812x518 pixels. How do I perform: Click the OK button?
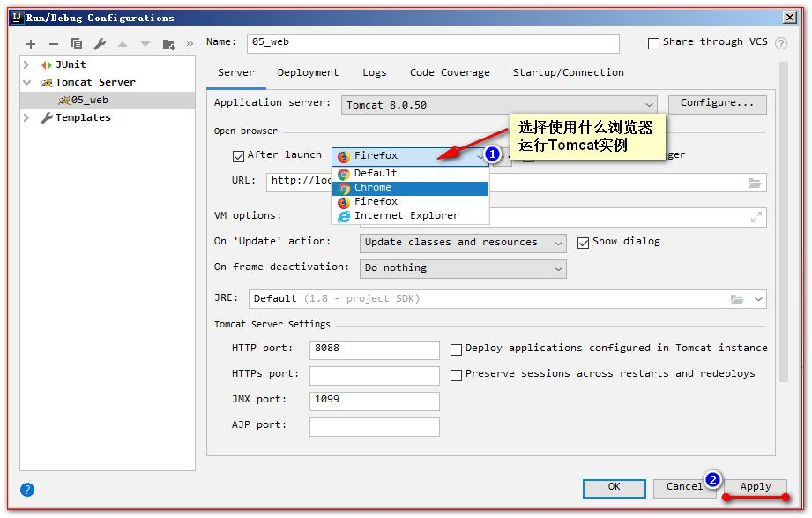point(615,488)
